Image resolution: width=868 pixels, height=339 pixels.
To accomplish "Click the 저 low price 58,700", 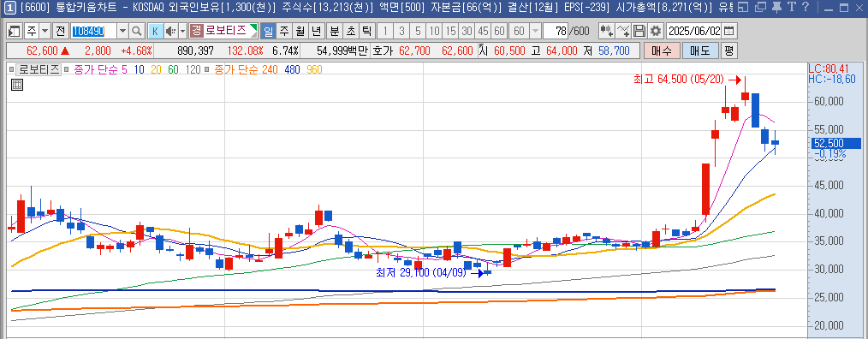I will tap(614, 51).
